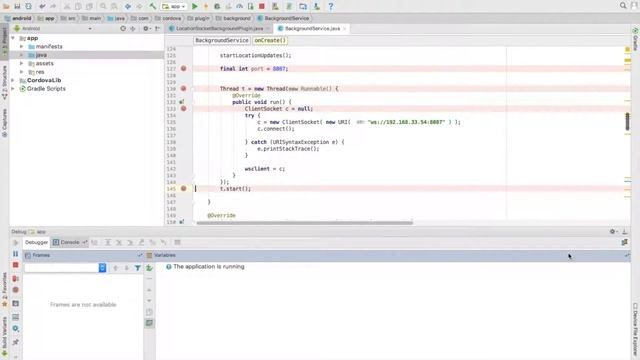Open the app run configuration dropdown

click(174, 6)
